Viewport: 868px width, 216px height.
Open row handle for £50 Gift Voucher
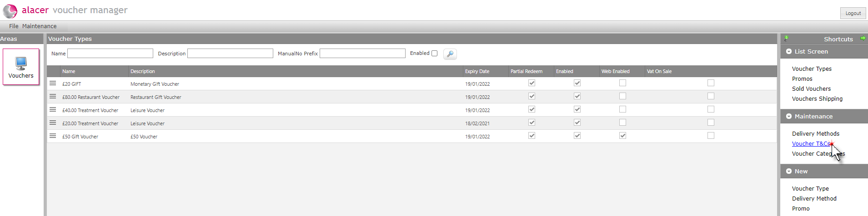53,136
